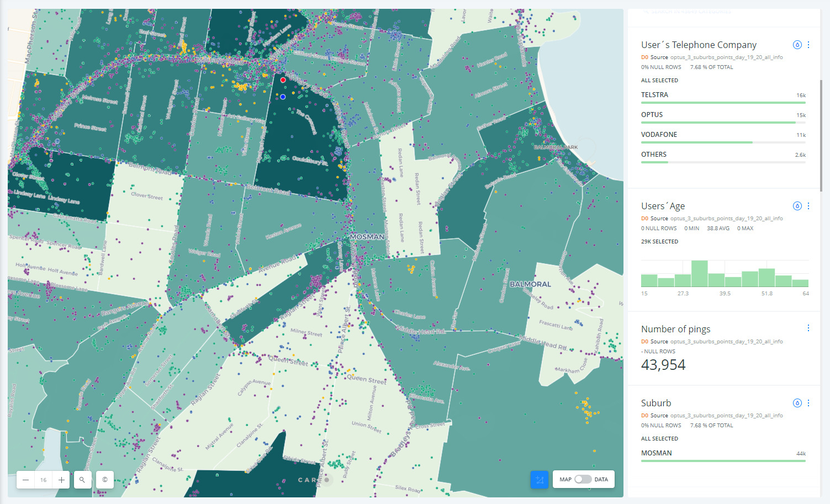Zoom out using the minus control
830x504 pixels.
(25, 480)
